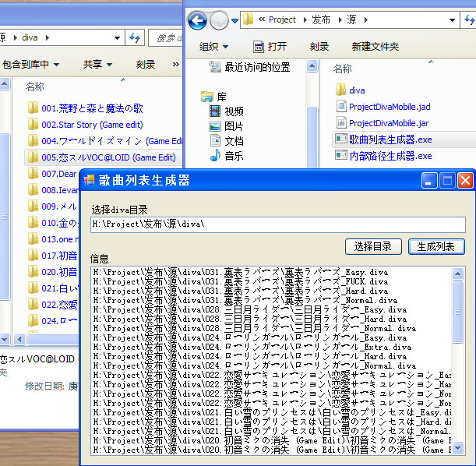This screenshot has height=466, width=476.
Task: Select 内部路径生成器.exe in the file list
Action: [x=383, y=156]
